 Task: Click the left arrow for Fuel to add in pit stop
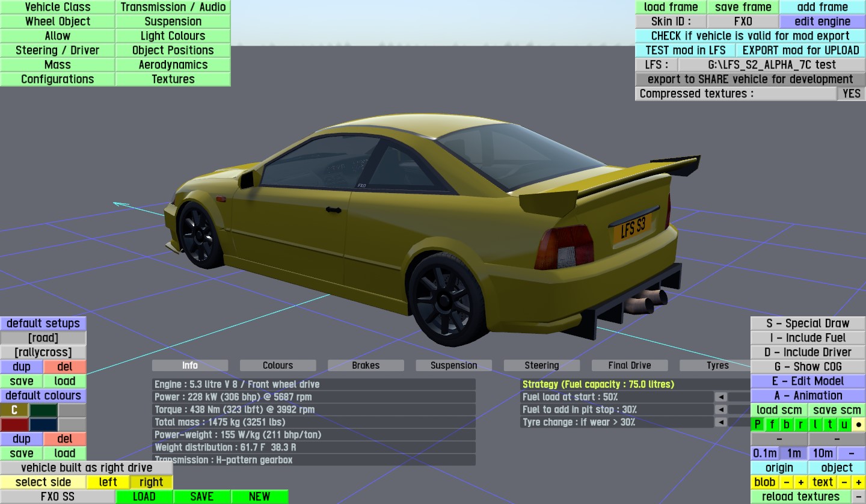(x=720, y=410)
